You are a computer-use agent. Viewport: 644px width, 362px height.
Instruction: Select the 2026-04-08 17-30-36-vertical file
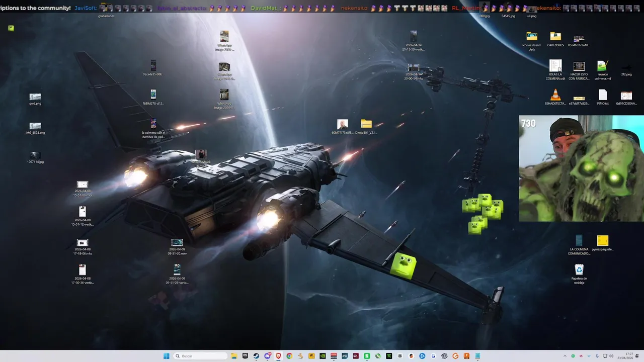click(83, 274)
